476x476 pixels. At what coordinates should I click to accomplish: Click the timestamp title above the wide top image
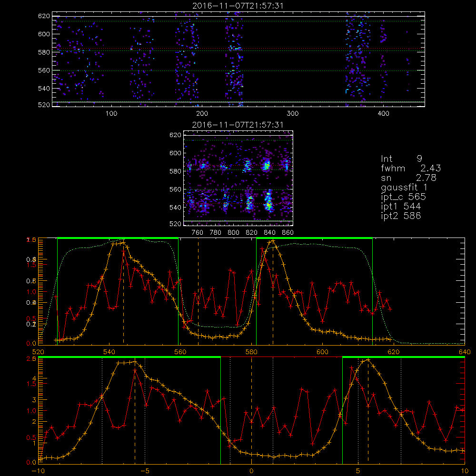238,6
